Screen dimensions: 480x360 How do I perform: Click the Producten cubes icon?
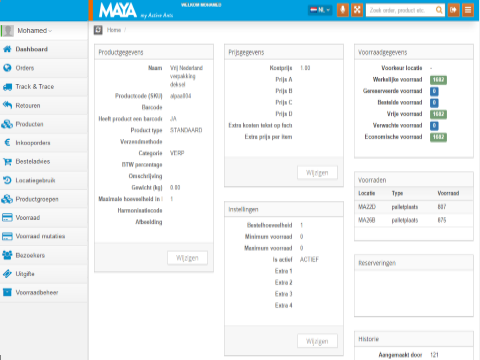7,124
